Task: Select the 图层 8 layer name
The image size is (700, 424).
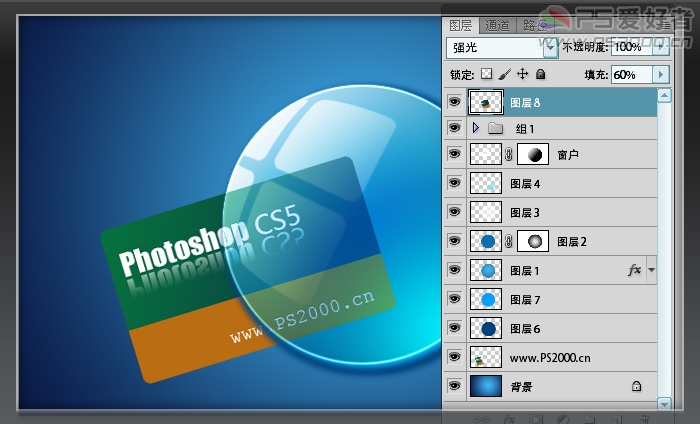Action: (x=525, y=103)
